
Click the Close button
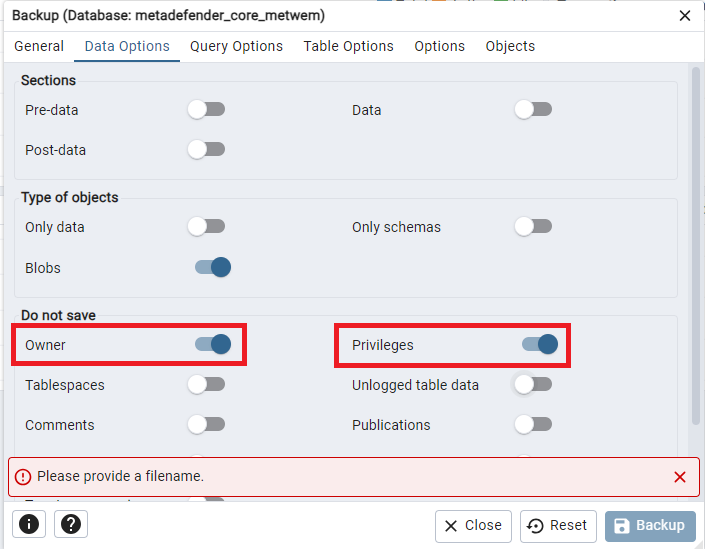click(473, 526)
